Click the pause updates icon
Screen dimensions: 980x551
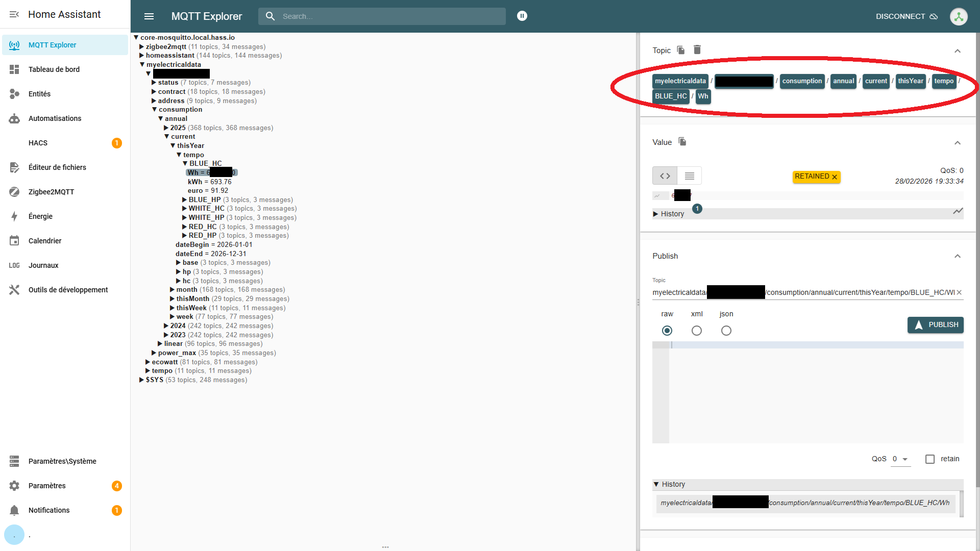522,16
